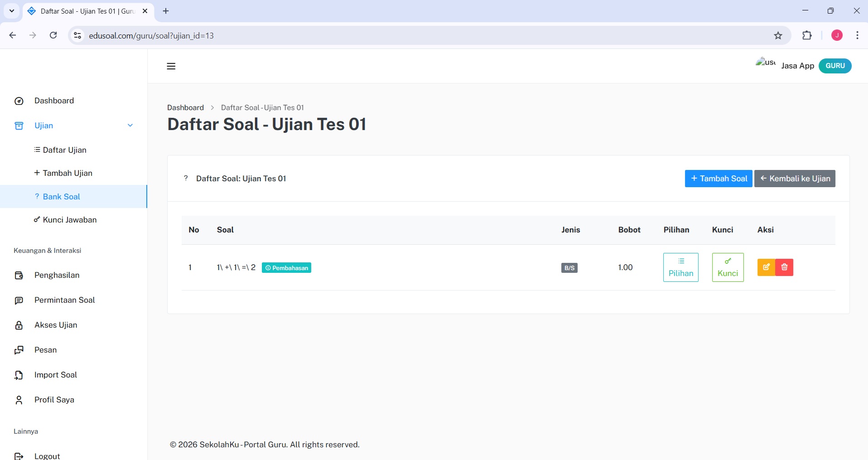Click the Dashboard breadcrumb link
Screen dimensions: 868x460
[185, 107]
